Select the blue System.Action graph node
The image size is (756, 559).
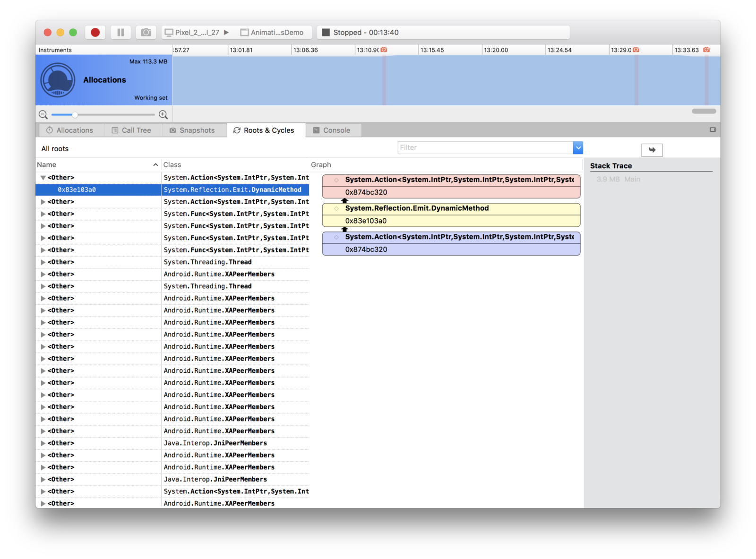click(451, 243)
